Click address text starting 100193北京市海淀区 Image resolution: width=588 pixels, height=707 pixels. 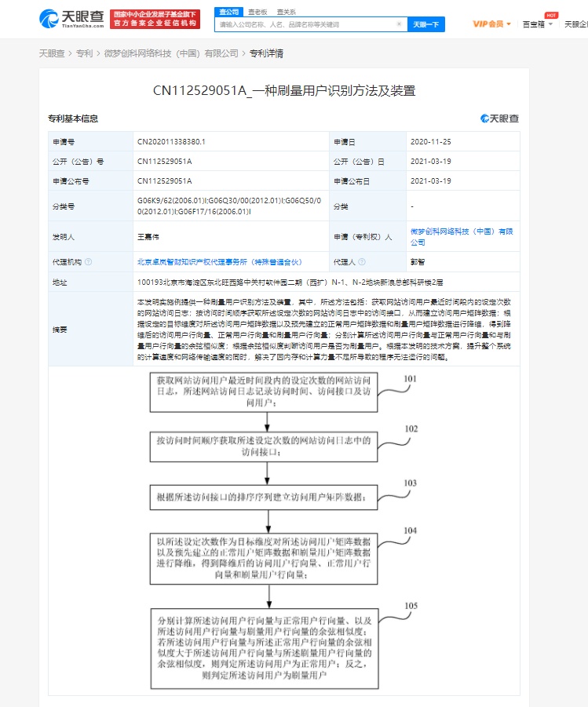pyautogui.click(x=290, y=282)
